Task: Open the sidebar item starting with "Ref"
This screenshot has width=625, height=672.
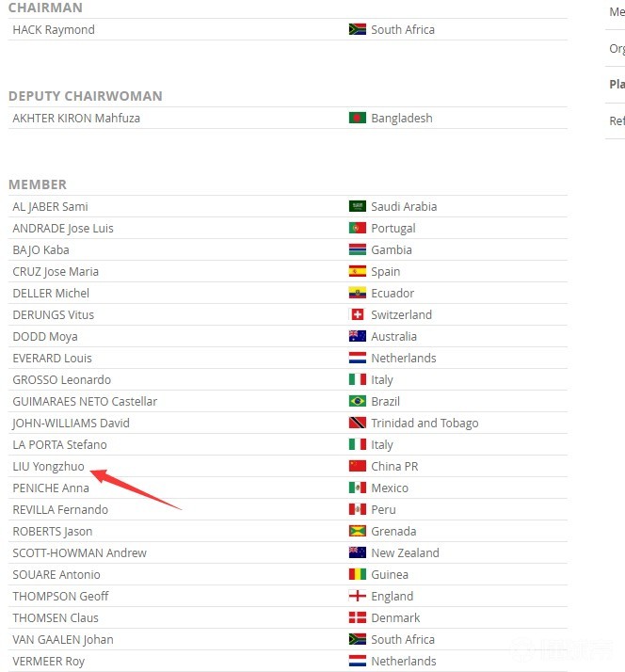Action: [617, 121]
